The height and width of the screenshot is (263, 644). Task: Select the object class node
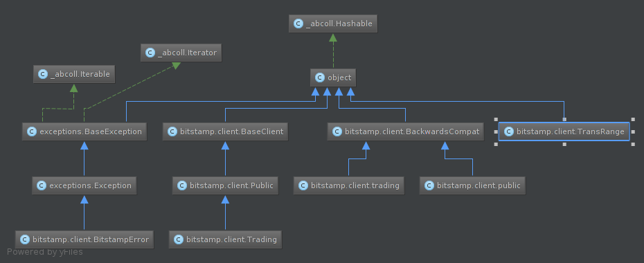333,78
